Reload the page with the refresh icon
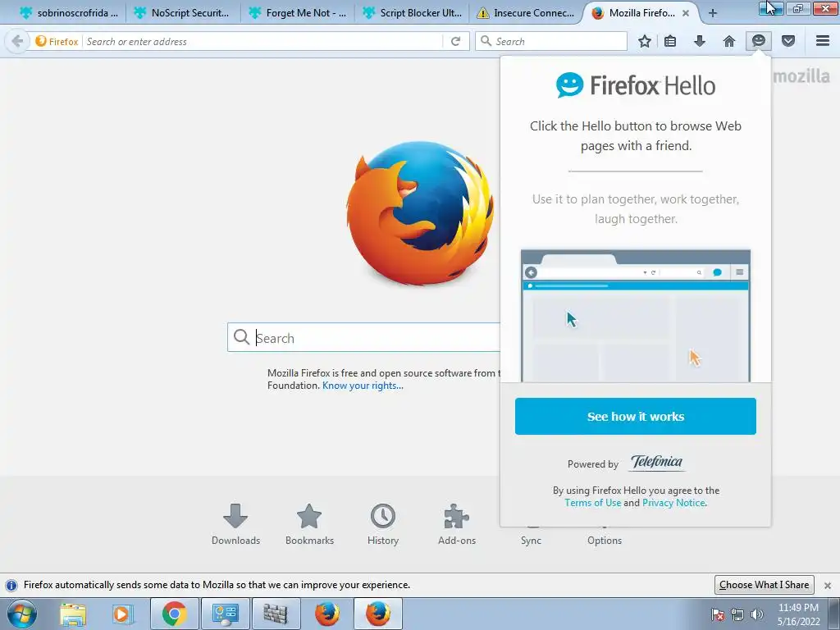 [455, 41]
